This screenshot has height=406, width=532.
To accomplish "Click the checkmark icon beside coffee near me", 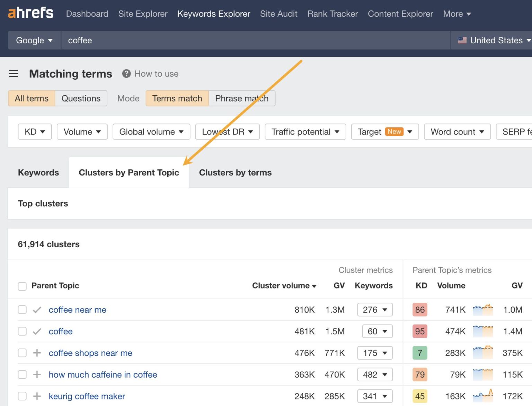I will pos(36,310).
